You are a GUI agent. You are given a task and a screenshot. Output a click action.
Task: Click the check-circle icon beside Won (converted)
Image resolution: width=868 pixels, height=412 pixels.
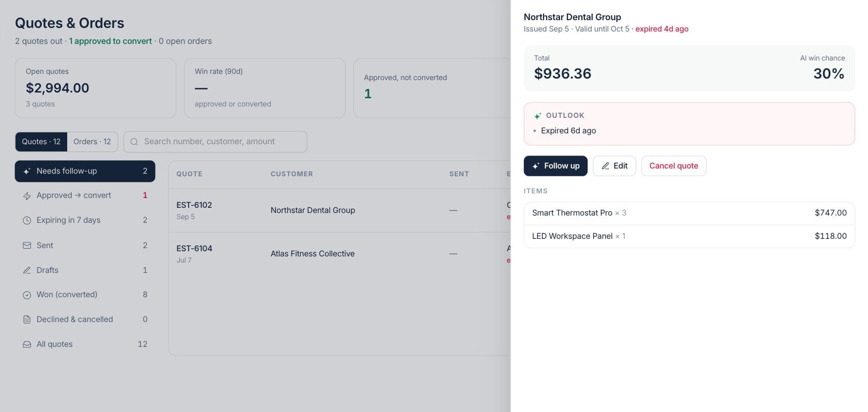pos(27,295)
